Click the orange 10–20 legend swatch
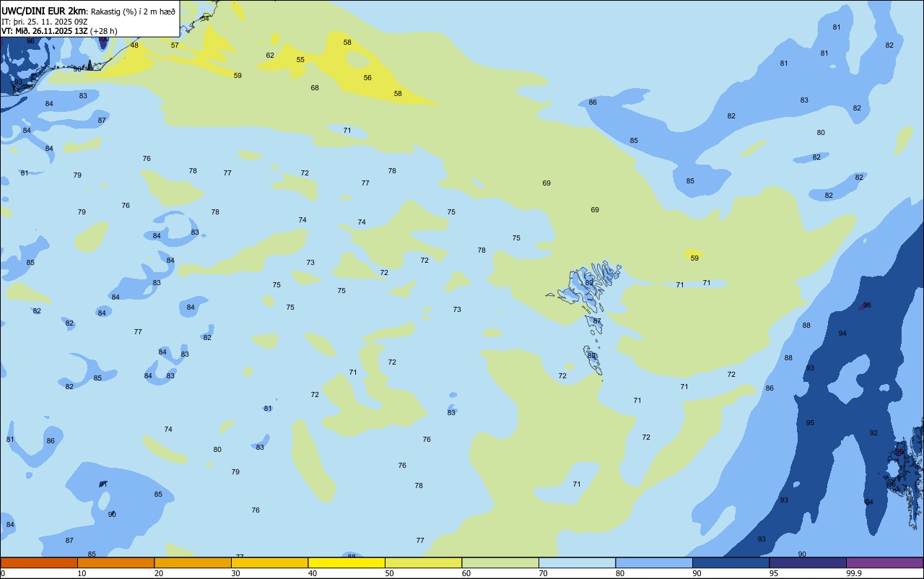This screenshot has height=579, width=924. (x=115, y=562)
